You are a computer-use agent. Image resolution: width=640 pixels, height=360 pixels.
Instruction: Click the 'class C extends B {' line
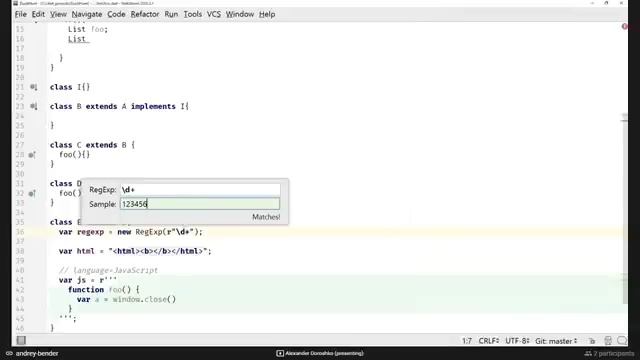coord(92,145)
